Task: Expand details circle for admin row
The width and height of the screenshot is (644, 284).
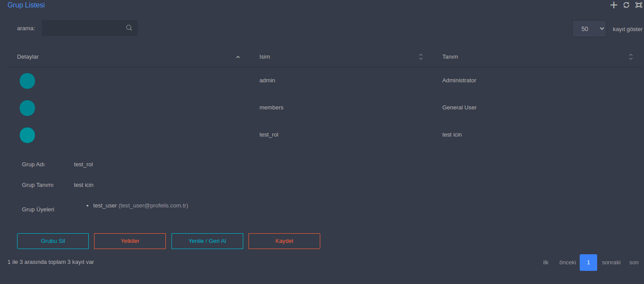Action: tap(27, 81)
